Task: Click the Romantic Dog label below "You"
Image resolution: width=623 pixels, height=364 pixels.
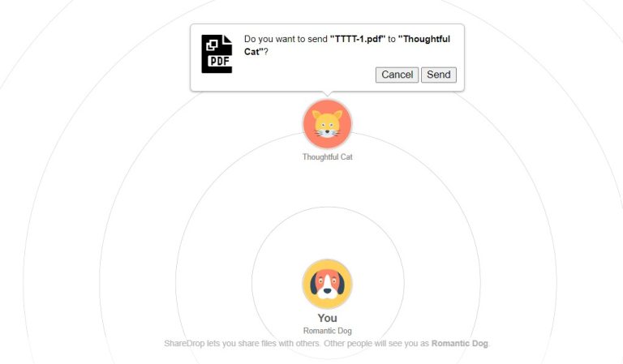Action: [328, 331]
